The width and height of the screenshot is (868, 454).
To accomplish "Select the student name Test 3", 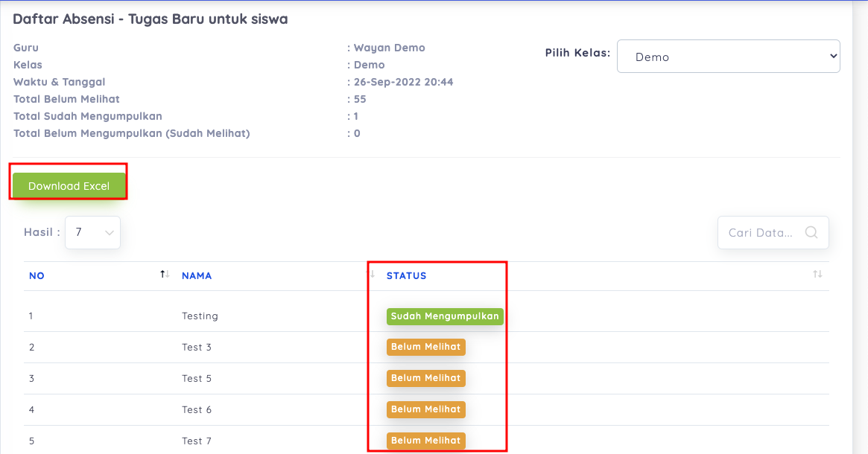I will pos(197,348).
